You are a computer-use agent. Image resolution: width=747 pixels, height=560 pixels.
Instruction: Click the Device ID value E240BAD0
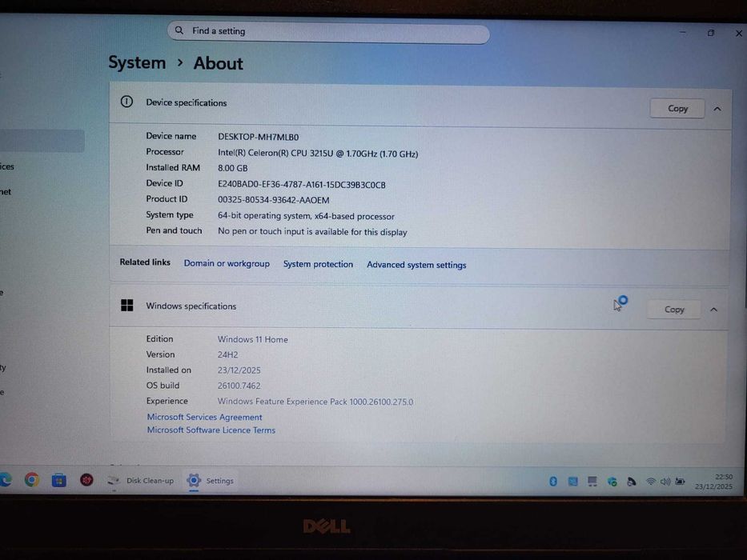point(302,185)
